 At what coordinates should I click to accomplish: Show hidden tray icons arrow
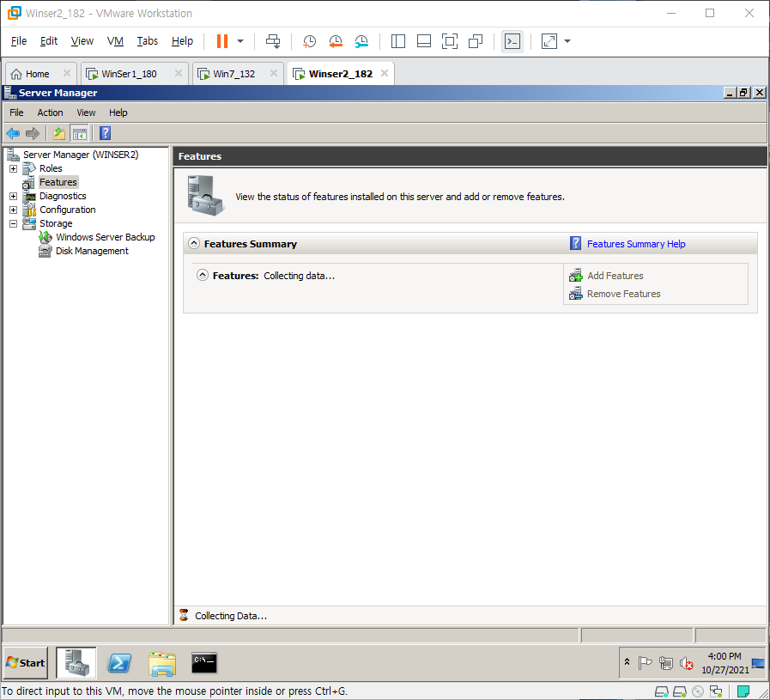tap(628, 662)
